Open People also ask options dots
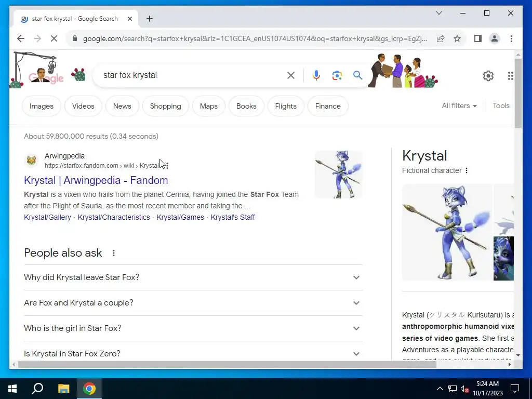Image resolution: width=532 pixels, height=399 pixels. 114,253
